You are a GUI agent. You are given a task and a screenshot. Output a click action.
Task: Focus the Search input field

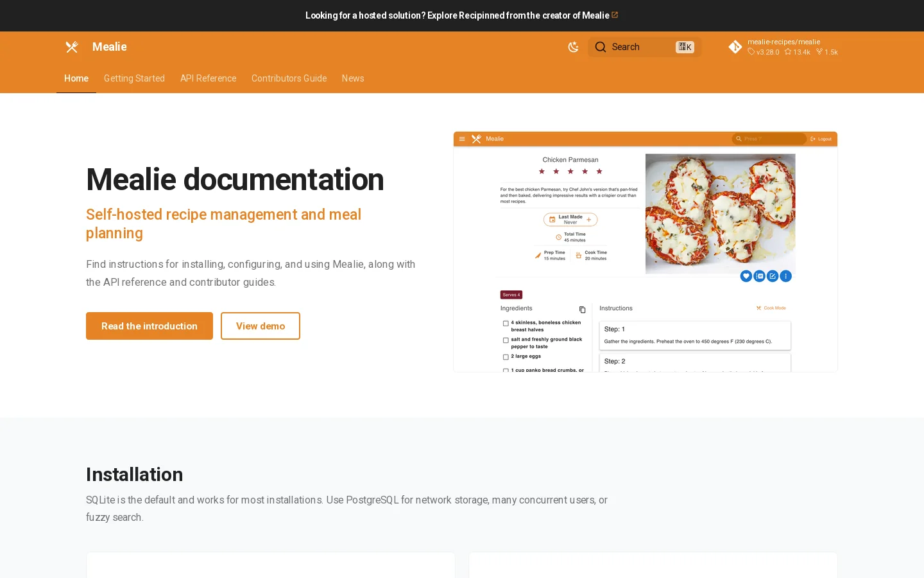tap(645, 47)
